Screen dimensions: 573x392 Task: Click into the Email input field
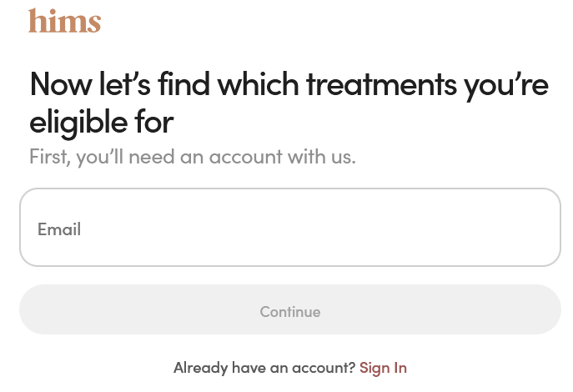pos(289,228)
